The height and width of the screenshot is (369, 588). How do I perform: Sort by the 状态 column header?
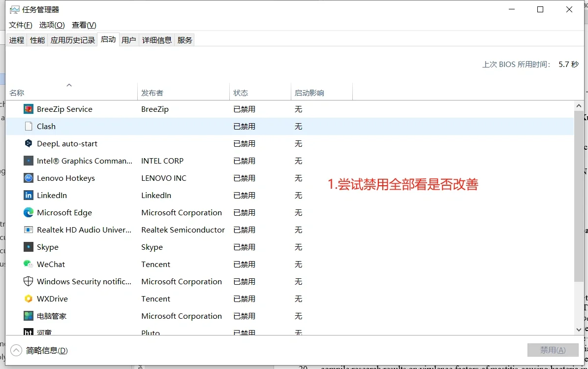click(x=260, y=93)
